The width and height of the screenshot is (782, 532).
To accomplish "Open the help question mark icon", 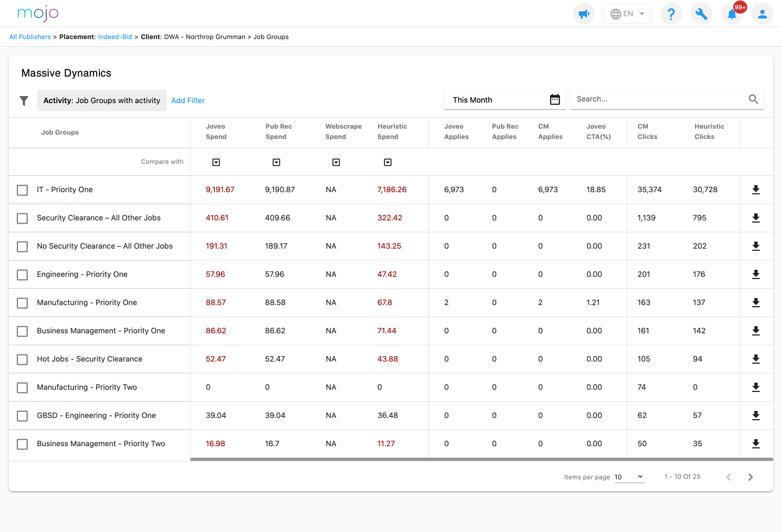I will pos(671,14).
